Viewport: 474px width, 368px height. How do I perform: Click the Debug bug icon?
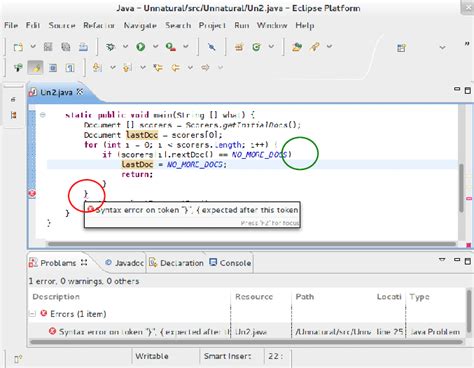(110, 47)
